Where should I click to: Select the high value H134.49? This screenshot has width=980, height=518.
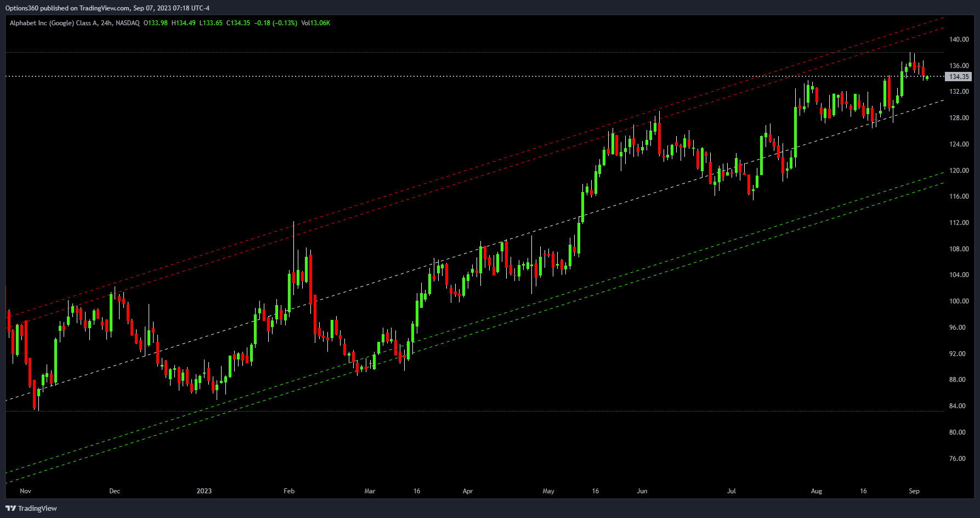184,23
